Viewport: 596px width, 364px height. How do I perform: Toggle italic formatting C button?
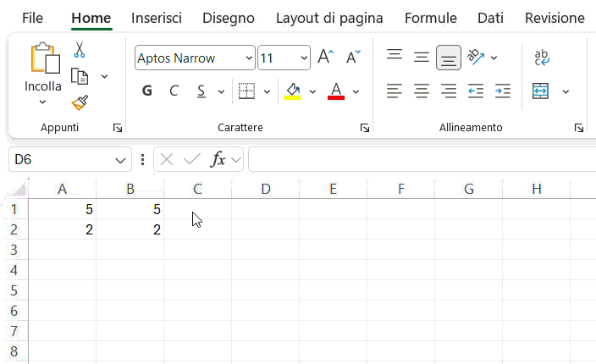pos(174,91)
